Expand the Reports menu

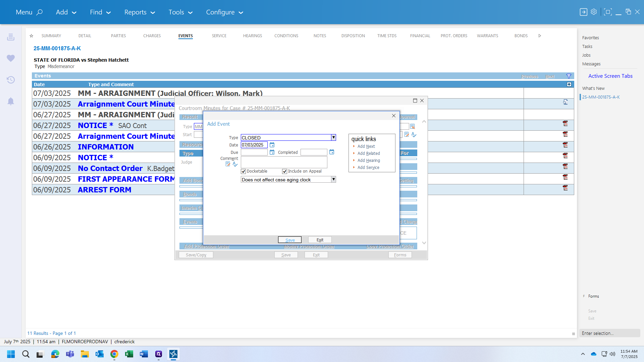pos(140,12)
